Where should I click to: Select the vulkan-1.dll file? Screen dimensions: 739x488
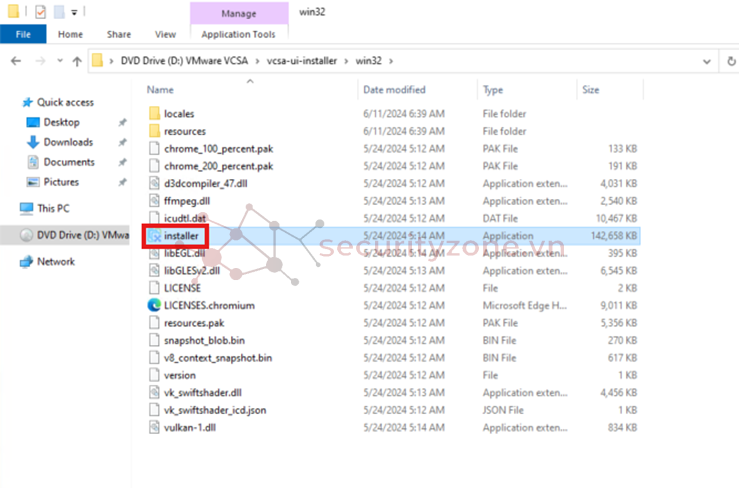coord(188,427)
